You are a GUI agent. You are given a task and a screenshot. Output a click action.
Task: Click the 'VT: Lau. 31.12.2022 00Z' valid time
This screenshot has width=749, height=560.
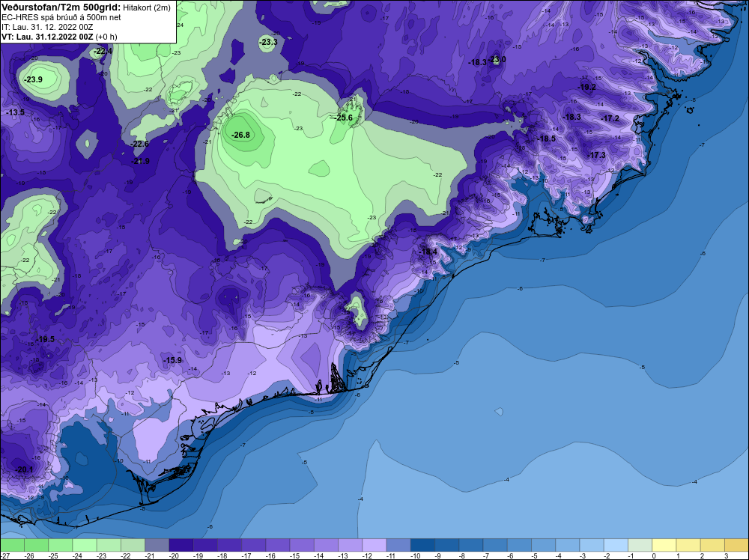click(x=47, y=37)
